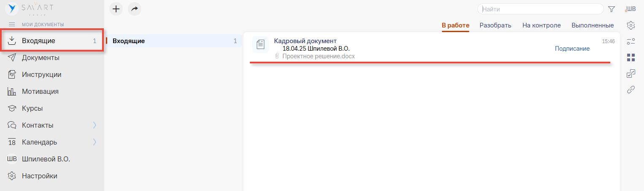Expand the Контакты submenu chevron
Image resolution: width=644 pixels, height=191 pixels.
[x=95, y=125]
